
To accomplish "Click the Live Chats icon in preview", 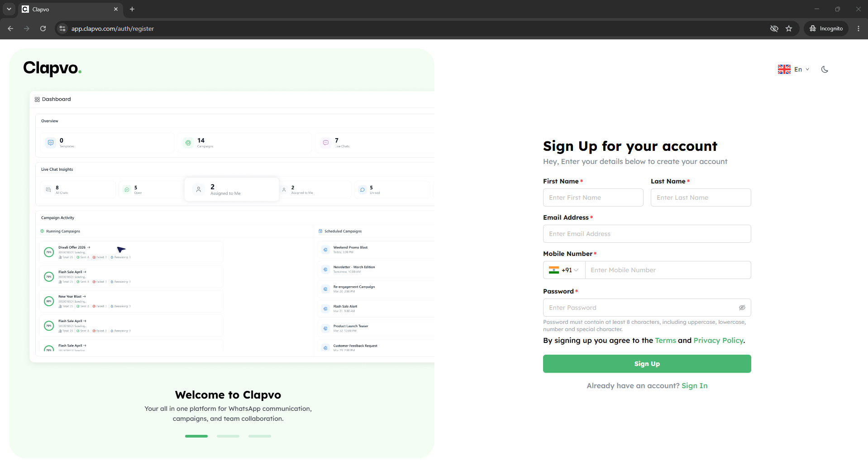I will (326, 143).
